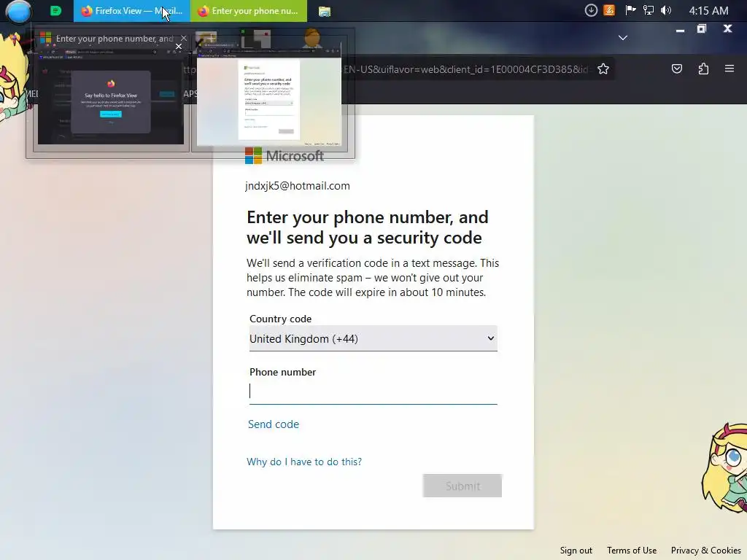Open the Terms of Use footer link

[632, 551]
